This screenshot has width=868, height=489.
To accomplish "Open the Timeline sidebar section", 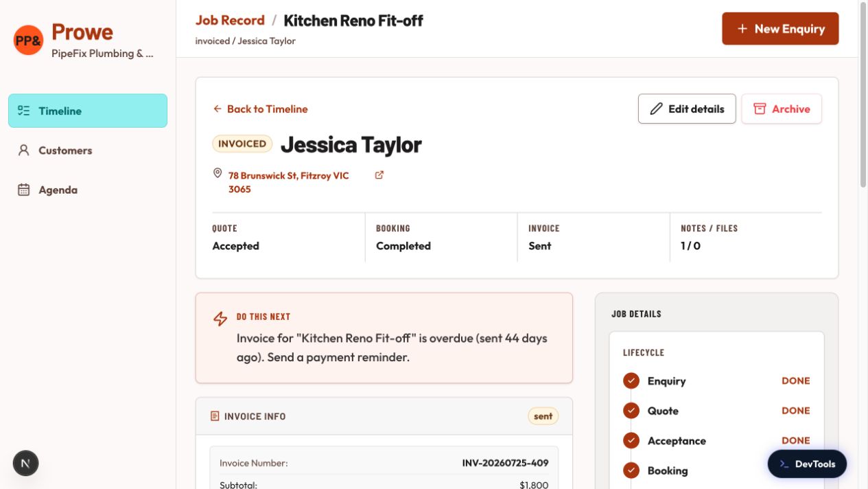I will coord(88,111).
